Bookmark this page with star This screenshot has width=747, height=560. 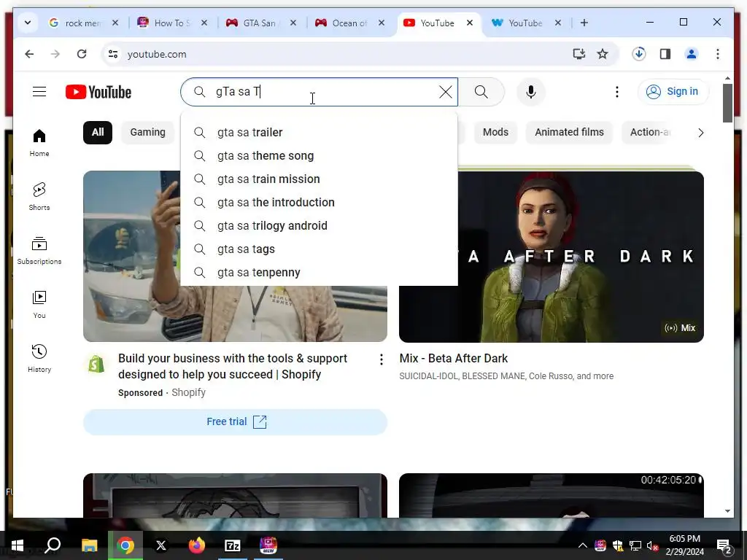pos(603,54)
